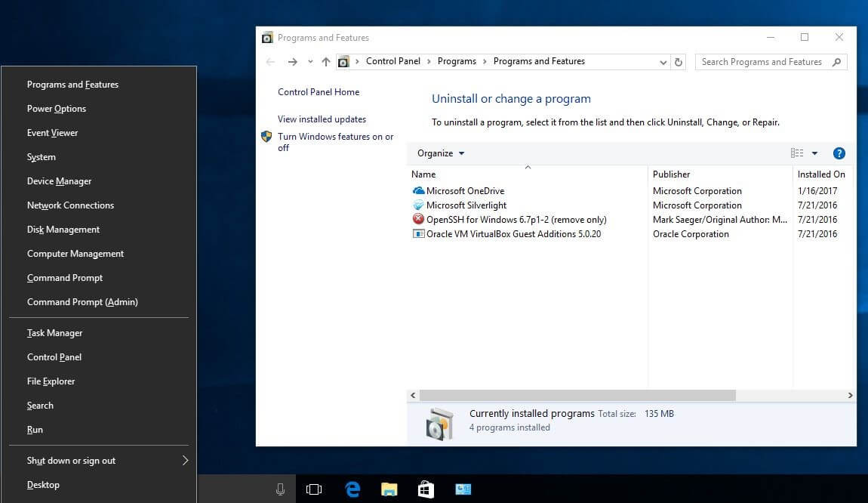Choose Computer Management menu entry

pyautogui.click(x=75, y=254)
